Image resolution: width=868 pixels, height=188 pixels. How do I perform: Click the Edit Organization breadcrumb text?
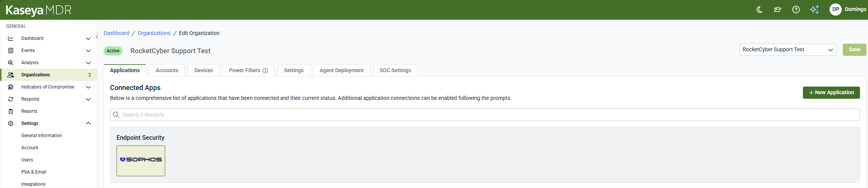(199, 33)
